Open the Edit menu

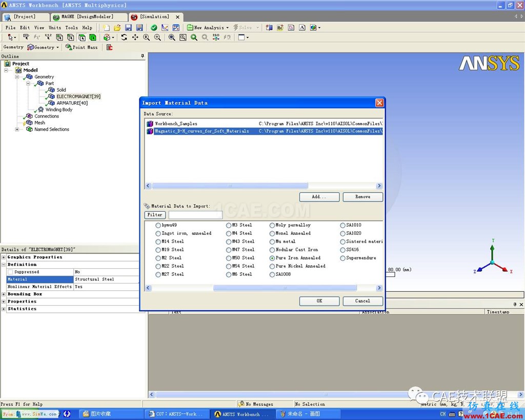coord(25,28)
